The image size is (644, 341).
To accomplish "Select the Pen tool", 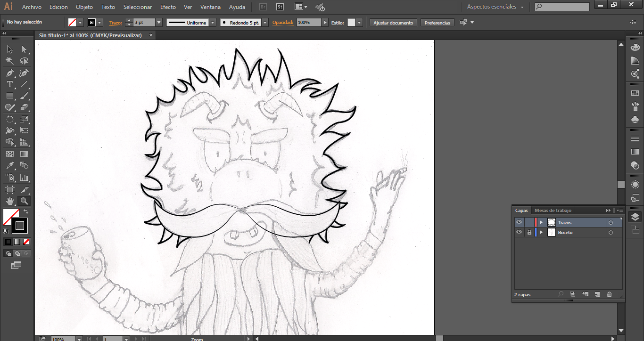I will [x=9, y=73].
